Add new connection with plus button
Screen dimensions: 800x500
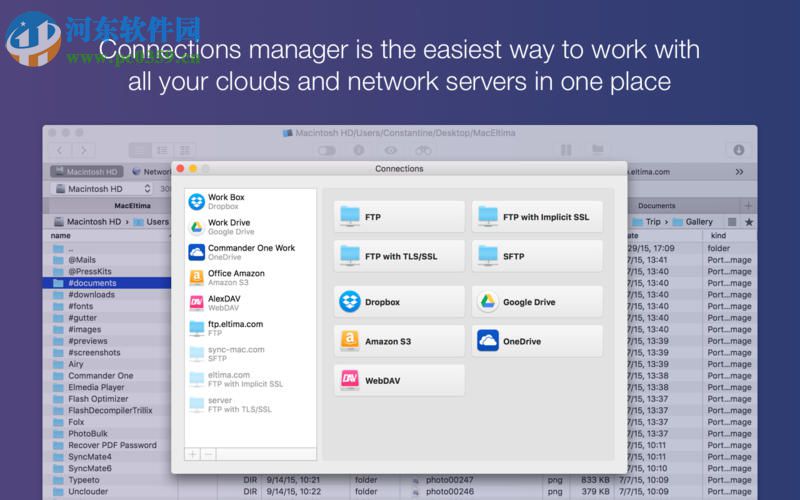pyautogui.click(x=193, y=454)
